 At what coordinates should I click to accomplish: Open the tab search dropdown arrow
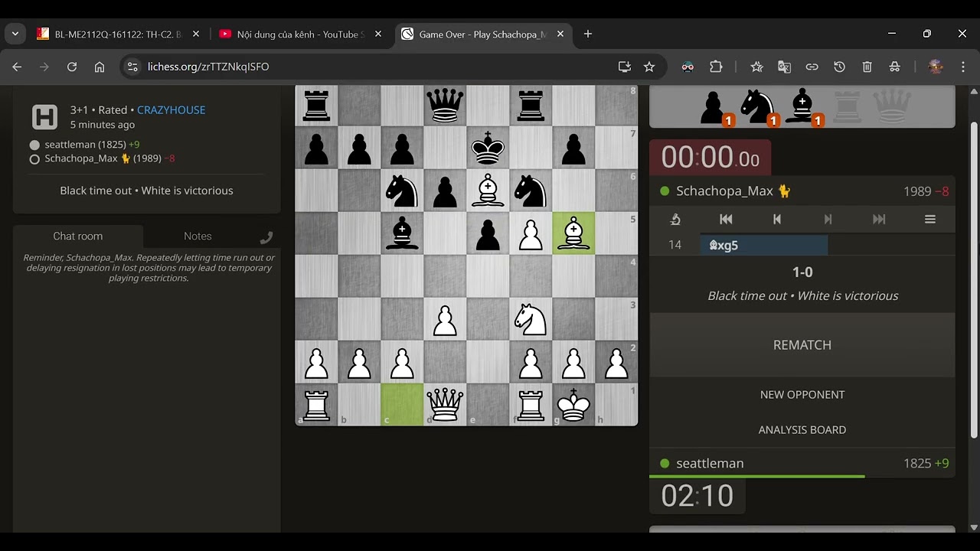[15, 34]
